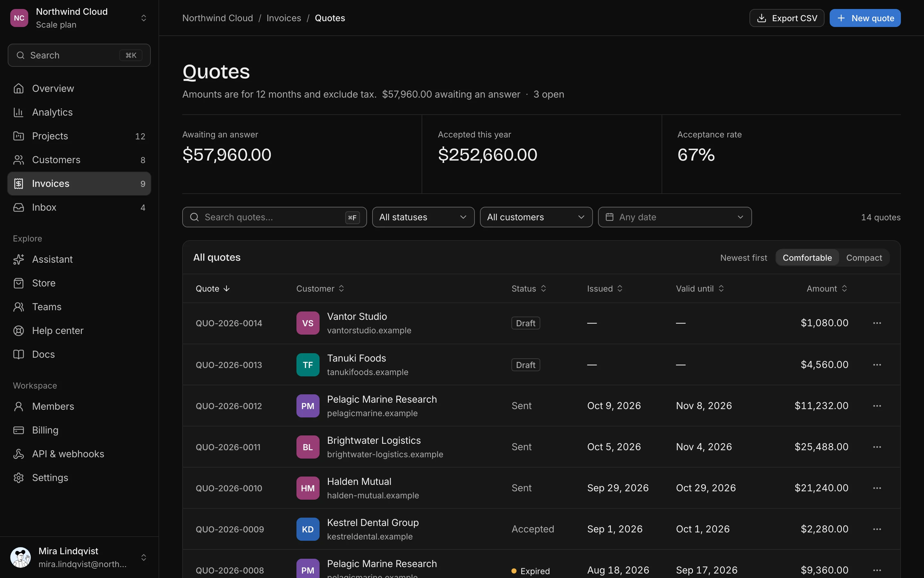Sort by Amount column

tap(827, 289)
